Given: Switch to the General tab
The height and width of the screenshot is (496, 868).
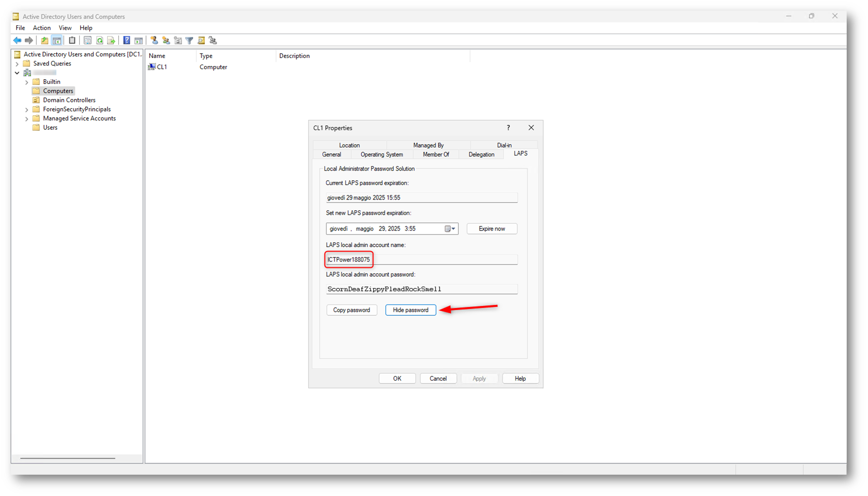Looking at the screenshot, I should (x=331, y=154).
